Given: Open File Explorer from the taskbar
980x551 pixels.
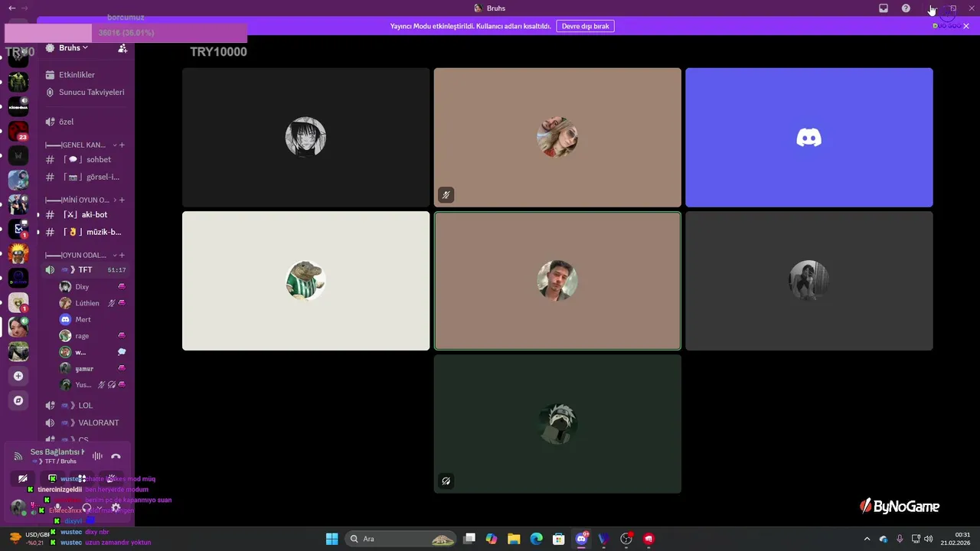Looking at the screenshot, I should click(x=514, y=539).
